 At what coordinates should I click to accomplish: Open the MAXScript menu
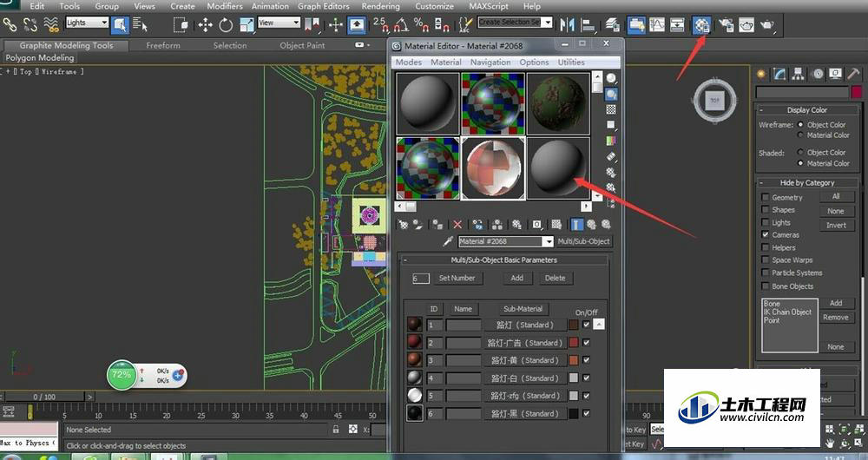pyautogui.click(x=490, y=6)
